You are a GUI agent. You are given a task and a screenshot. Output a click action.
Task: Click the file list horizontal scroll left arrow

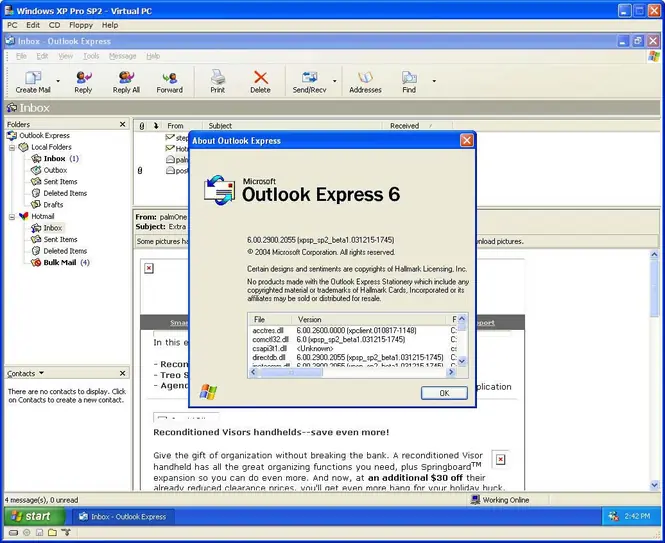(x=253, y=372)
